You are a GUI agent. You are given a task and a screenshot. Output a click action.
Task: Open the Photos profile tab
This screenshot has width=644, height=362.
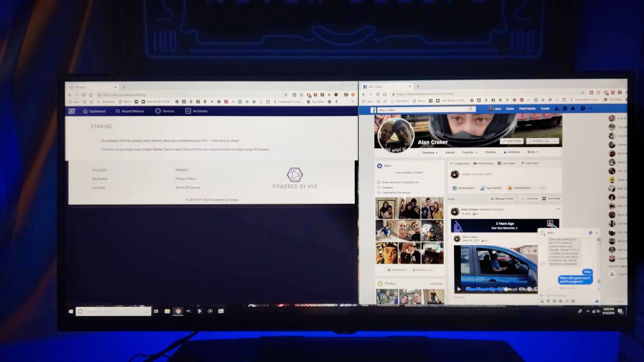(490, 152)
